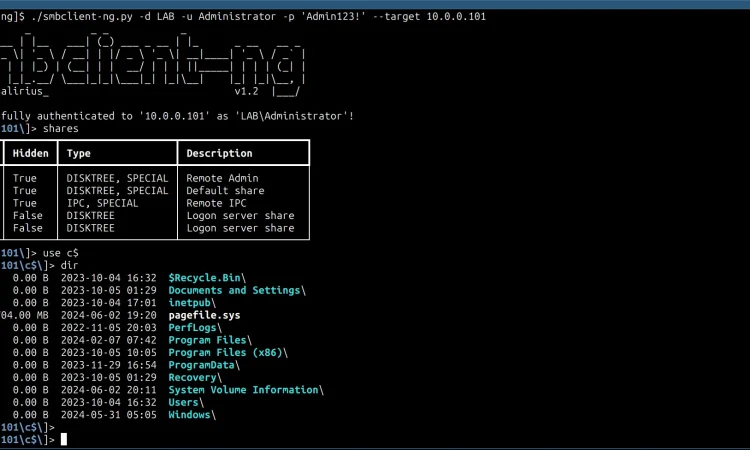Select the inetpub directory entry

192,303
